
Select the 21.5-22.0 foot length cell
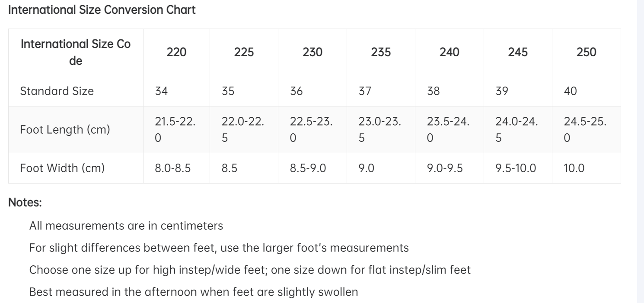point(175,129)
